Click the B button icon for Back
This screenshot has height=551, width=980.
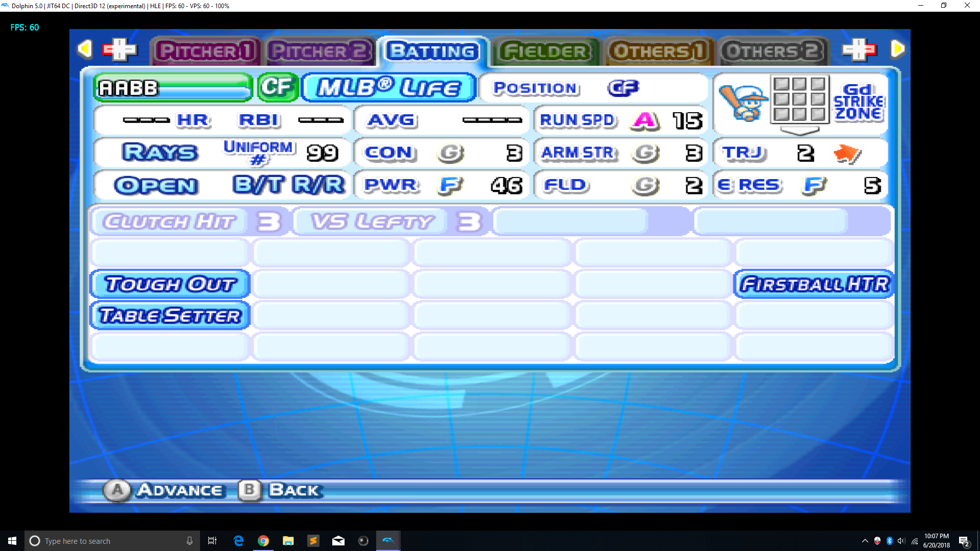pos(250,490)
